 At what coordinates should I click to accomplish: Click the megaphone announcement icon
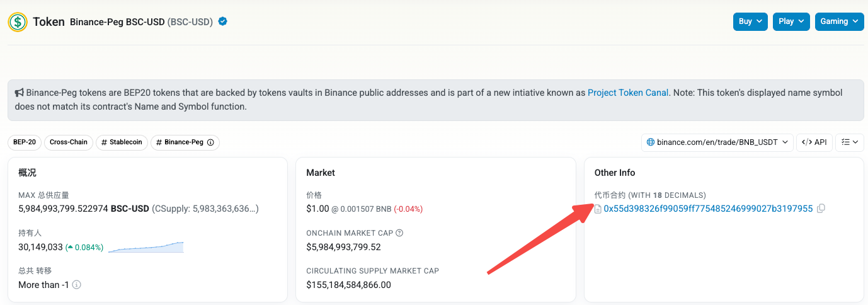coord(19,93)
